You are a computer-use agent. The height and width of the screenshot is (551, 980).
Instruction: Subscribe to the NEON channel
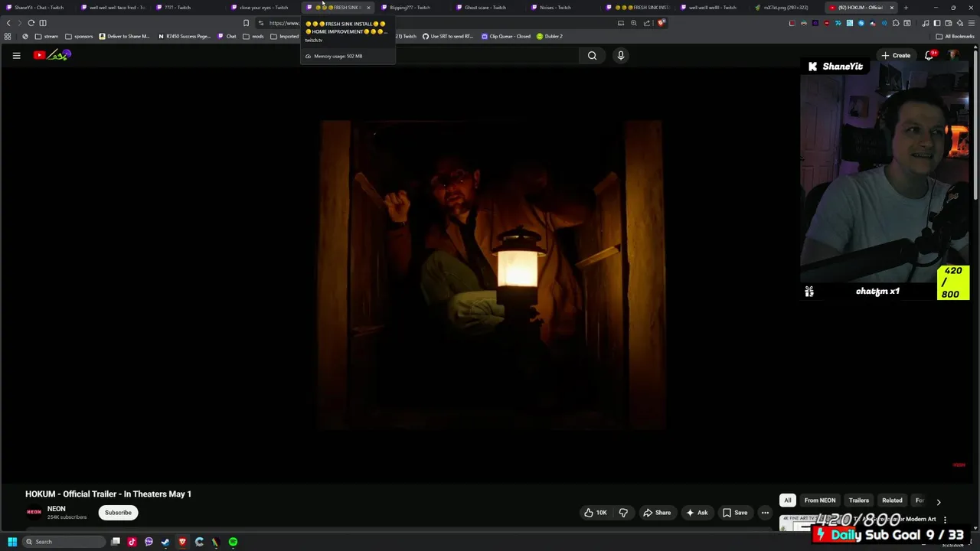[118, 513]
